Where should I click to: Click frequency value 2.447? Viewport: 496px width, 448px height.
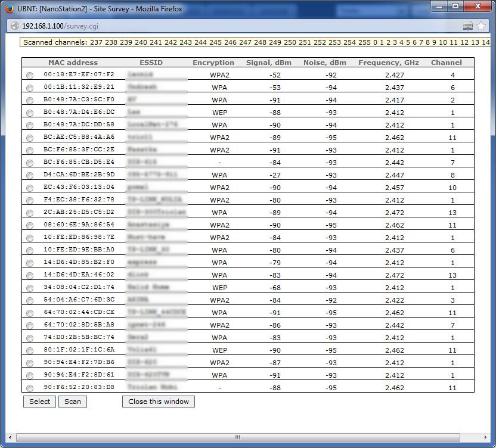395,175
